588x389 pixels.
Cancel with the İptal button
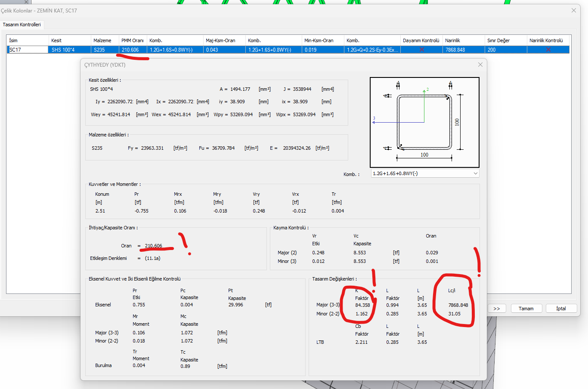(x=560, y=309)
